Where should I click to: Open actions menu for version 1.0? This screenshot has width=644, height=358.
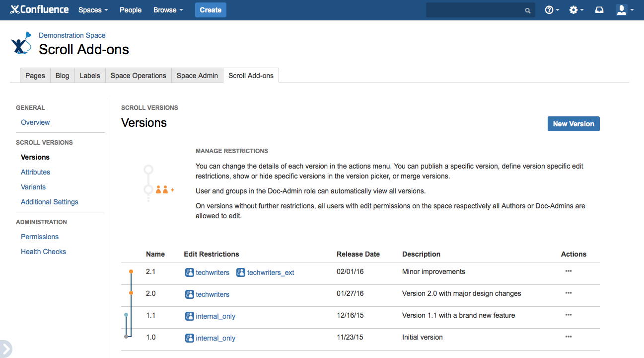tap(569, 337)
